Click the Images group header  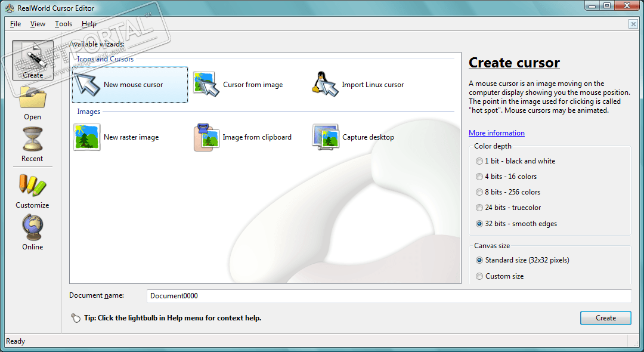tap(89, 112)
